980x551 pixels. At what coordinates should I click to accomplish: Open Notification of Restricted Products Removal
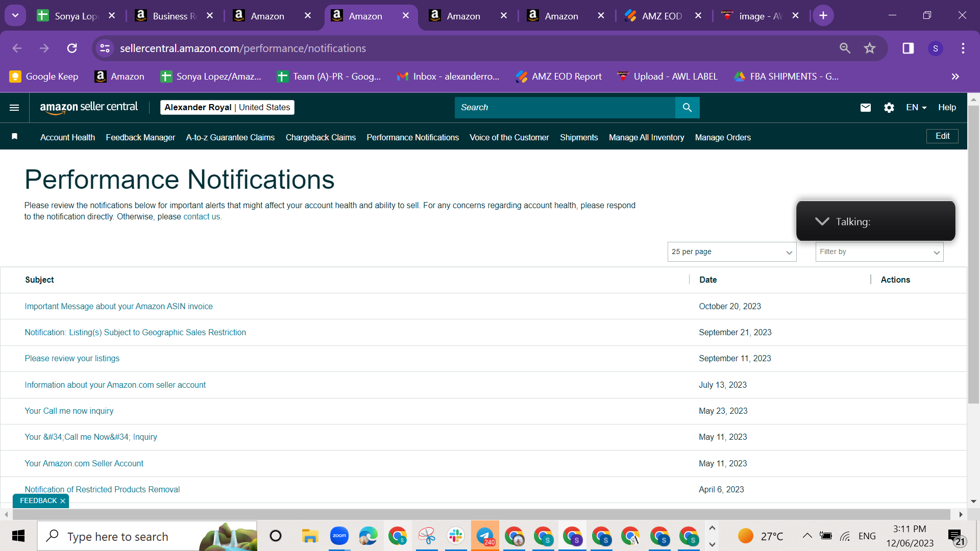point(102,490)
